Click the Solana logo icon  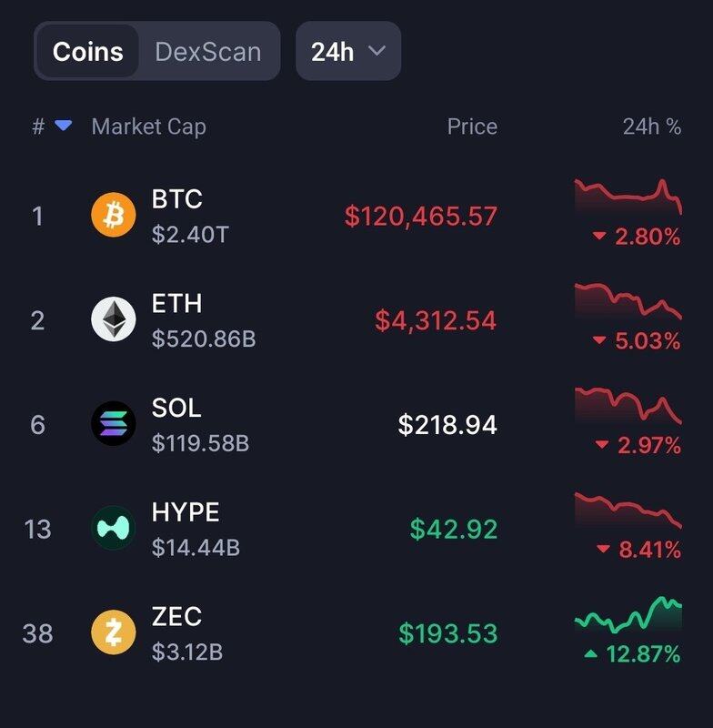(114, 424)
